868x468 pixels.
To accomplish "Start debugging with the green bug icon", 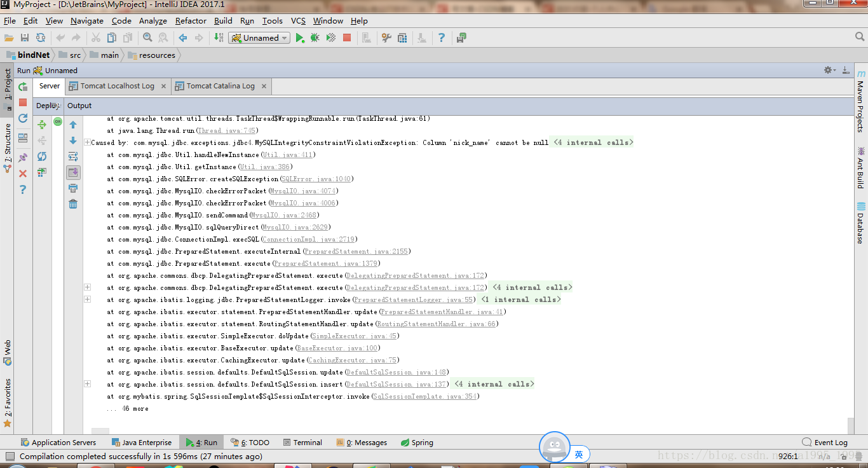I will coord(315,38).
